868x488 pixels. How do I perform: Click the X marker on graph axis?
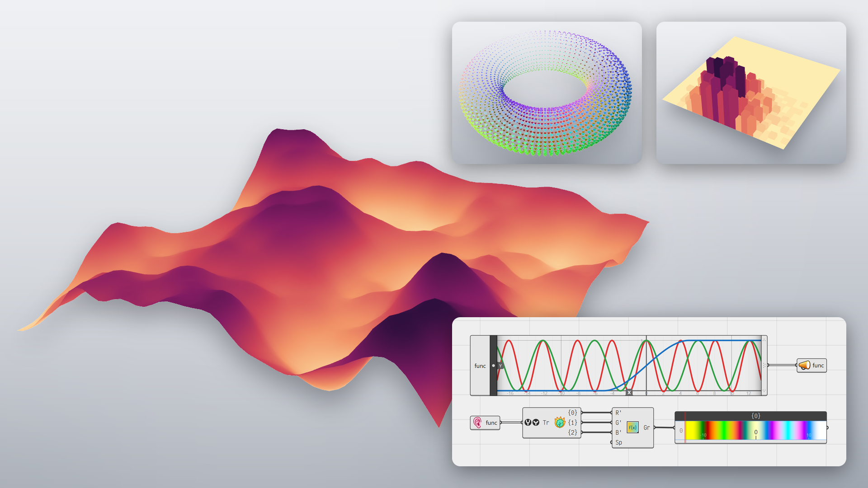coord(629,393)
